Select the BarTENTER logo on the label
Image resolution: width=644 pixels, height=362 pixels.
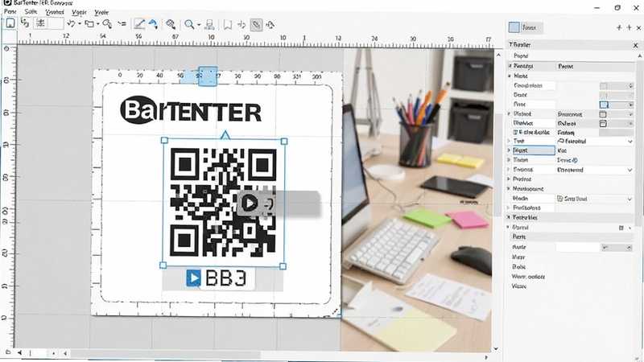191,110
